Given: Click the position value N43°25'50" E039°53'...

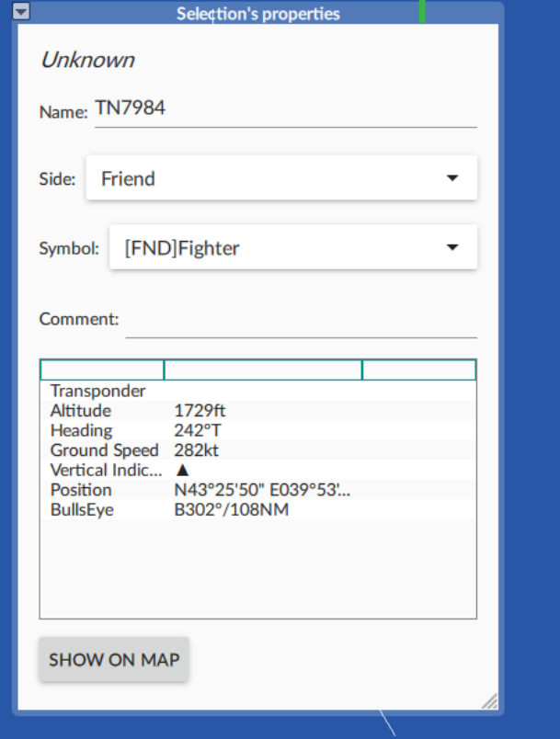Looking at the screenshot, I should point(262,490).
